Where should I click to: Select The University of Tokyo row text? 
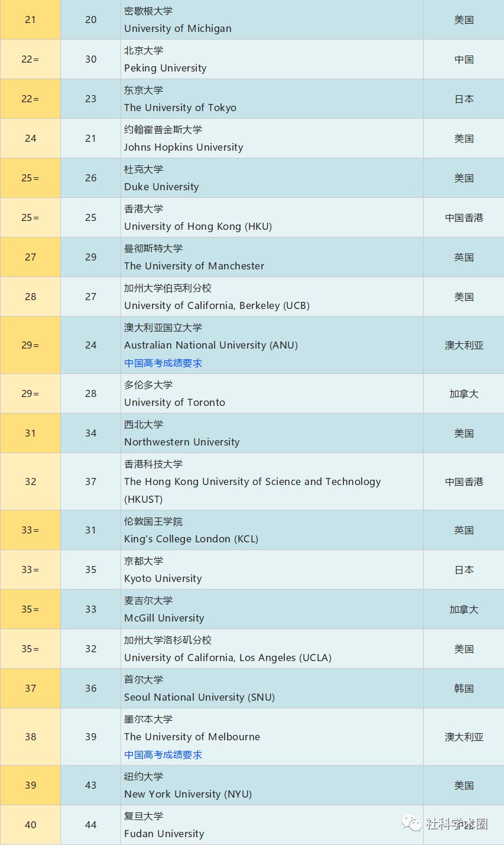tap(180, 108)
